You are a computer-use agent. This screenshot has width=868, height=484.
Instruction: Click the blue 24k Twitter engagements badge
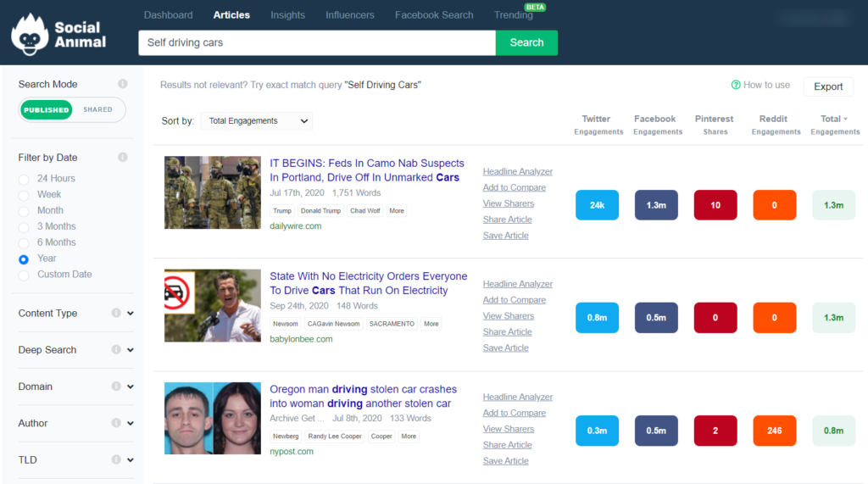pyautogui.click(x=597, y=205)
